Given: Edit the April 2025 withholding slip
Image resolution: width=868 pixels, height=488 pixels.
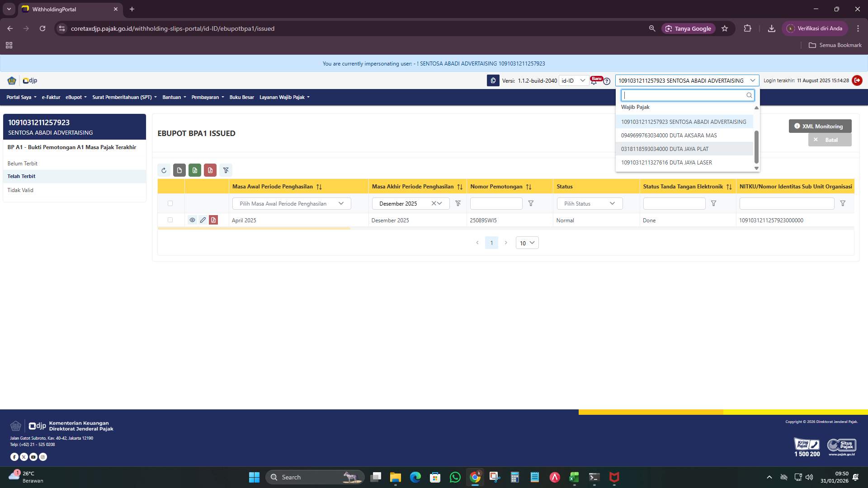Looking at the screenshot, I should click(203, 220).
